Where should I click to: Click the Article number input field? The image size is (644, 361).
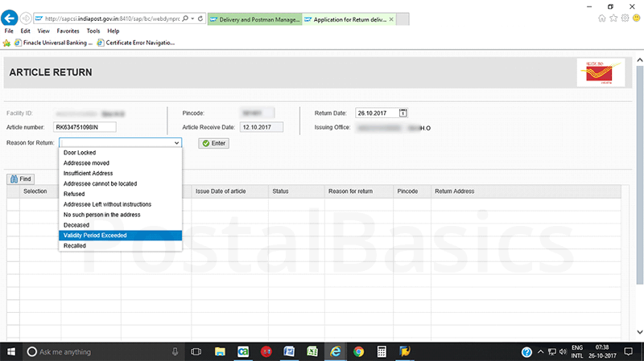pos(85,127)
